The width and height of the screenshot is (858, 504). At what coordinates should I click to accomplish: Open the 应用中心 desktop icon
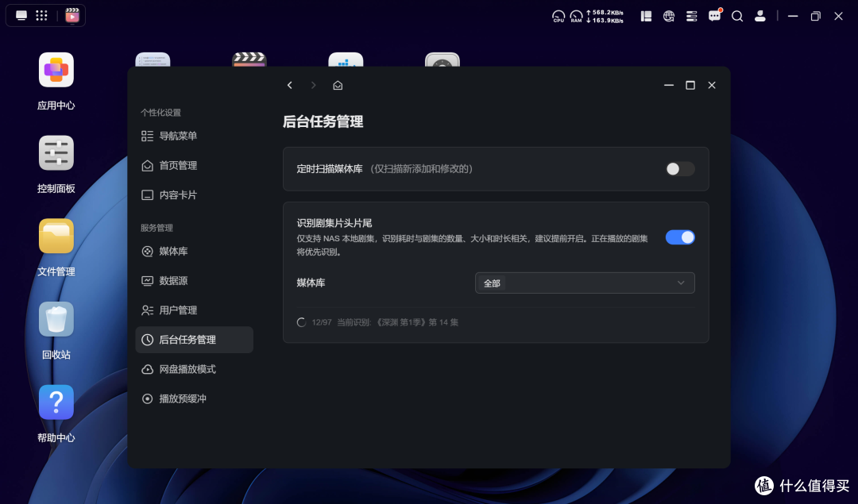[56, 70]
